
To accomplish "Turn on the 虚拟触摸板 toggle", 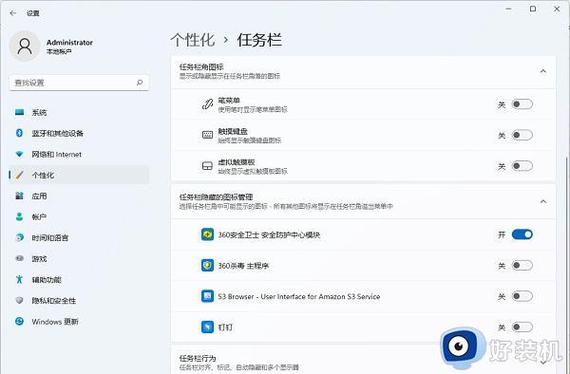I will tap(522, 166).
